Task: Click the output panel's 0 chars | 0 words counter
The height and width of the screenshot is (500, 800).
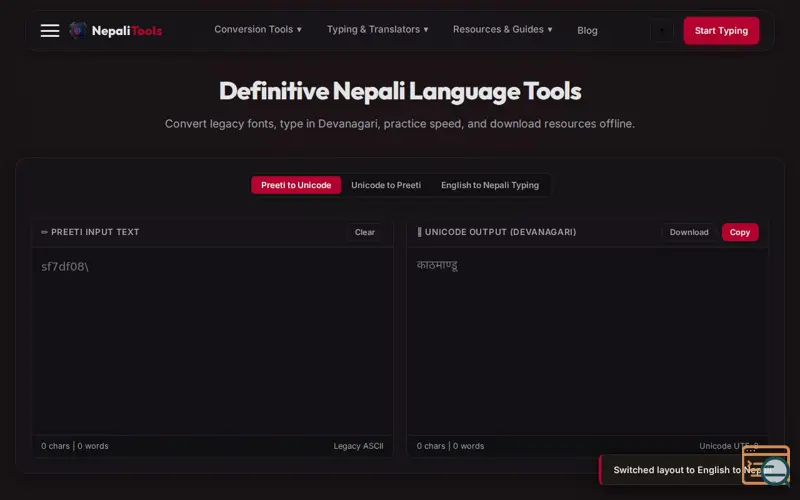Action: click(x=450, y=446)
